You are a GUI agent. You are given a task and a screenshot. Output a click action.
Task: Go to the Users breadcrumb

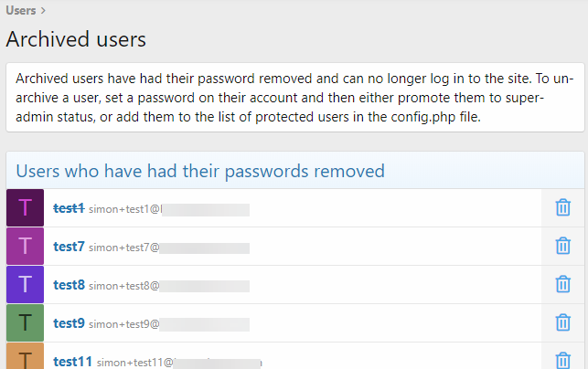[x=20, y=10]
